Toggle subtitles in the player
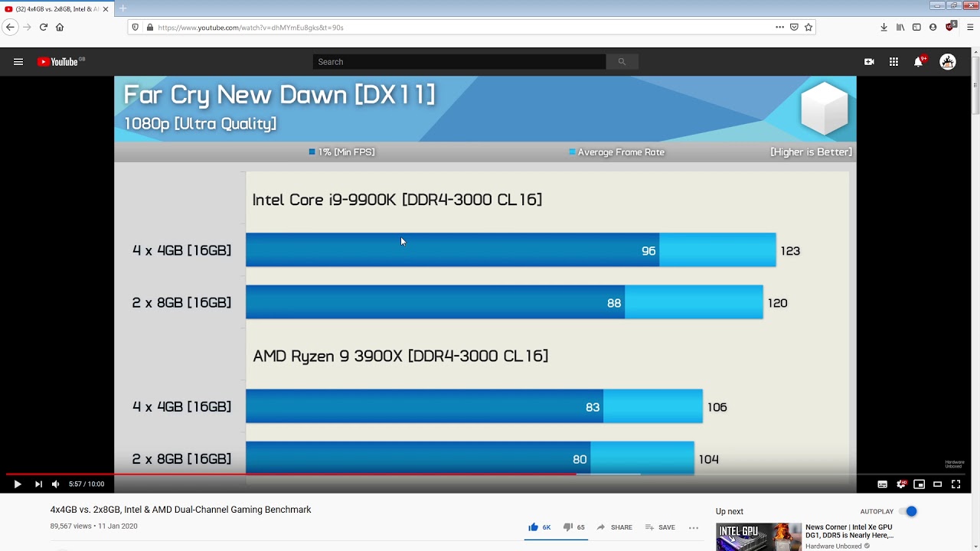 click(x=882, y=484)
